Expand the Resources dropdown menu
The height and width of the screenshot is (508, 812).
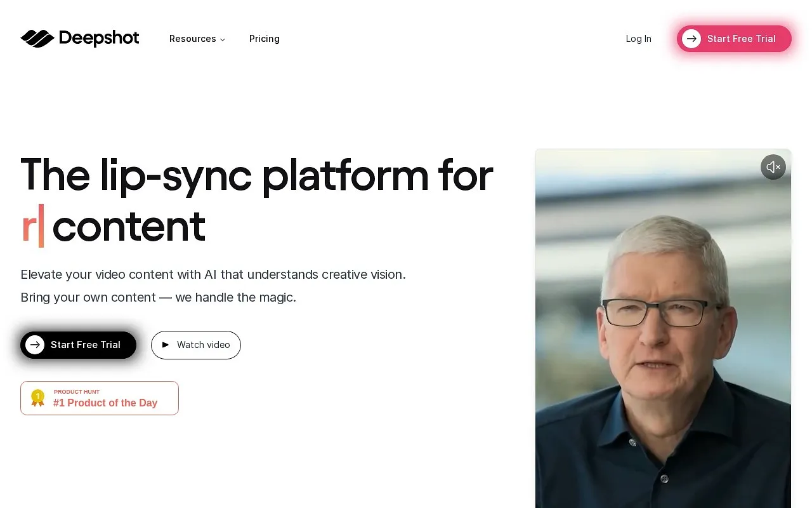click(197, 39)
